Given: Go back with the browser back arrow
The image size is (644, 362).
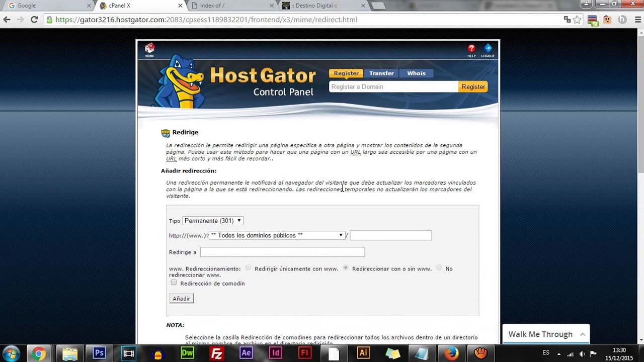Looking at the screenshot, I should tap(7, 20).
